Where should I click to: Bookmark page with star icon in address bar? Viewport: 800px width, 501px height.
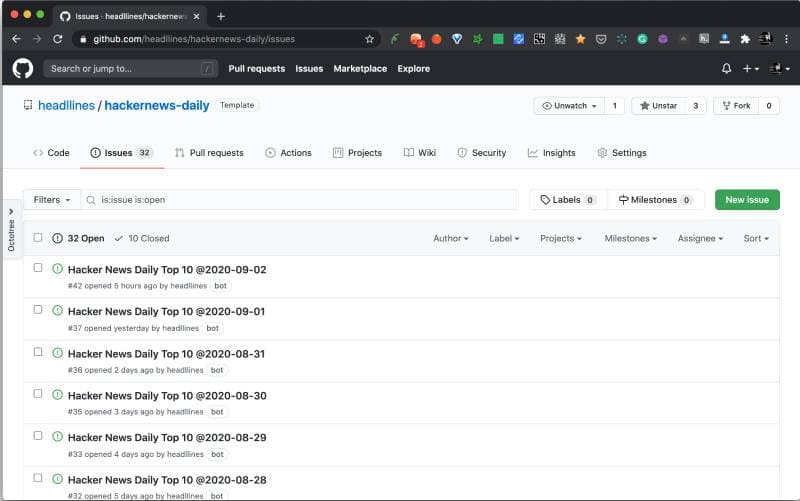369,39
